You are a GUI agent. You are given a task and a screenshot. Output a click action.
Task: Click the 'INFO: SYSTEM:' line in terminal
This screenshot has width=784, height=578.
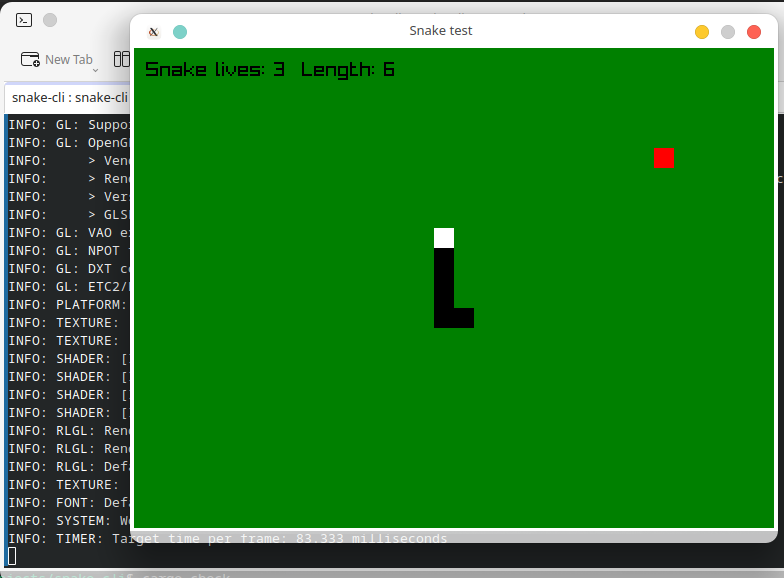69,520
